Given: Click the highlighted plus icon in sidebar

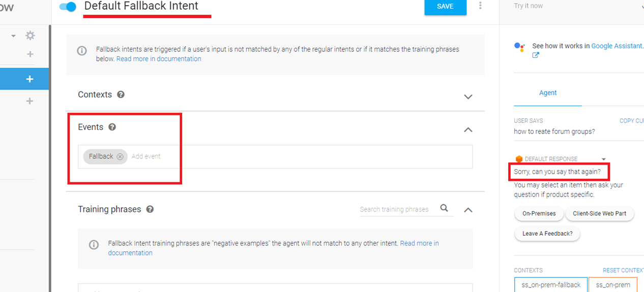Looking at the screenshot, I should click(x=30, y=79).
